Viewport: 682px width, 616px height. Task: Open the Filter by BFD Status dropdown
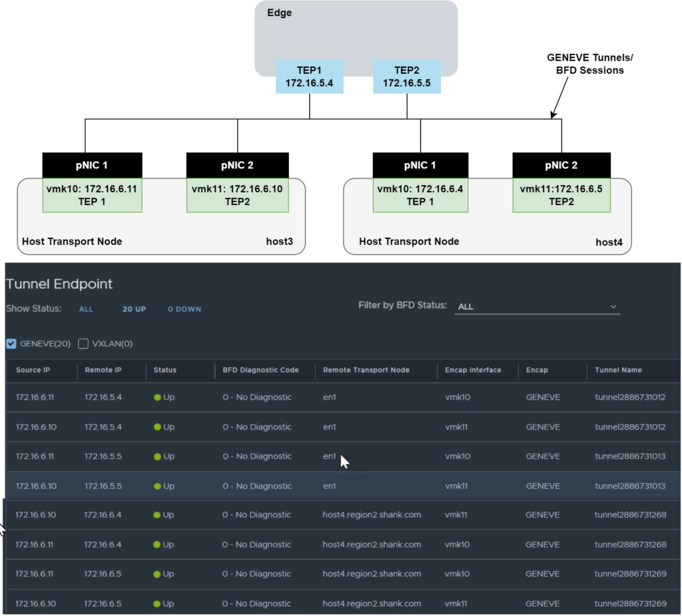click(x=537, y=306)
